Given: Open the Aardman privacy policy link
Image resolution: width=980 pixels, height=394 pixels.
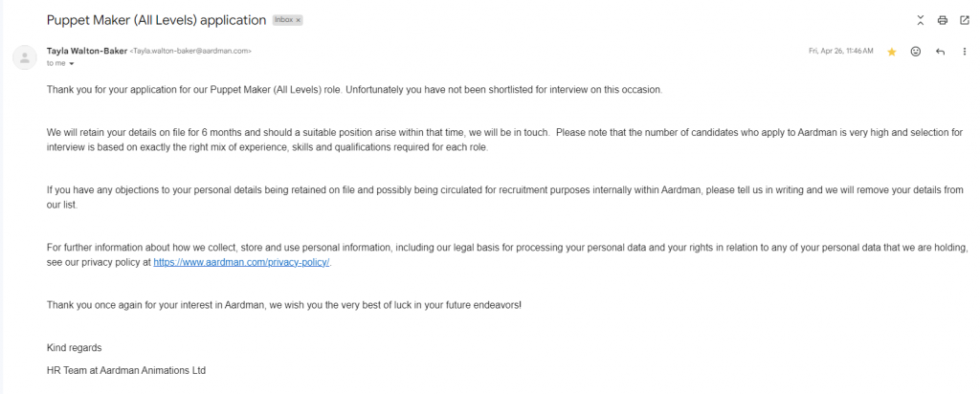Looking at the screenshot, I should pyautogui.click(x=241, y=262).
